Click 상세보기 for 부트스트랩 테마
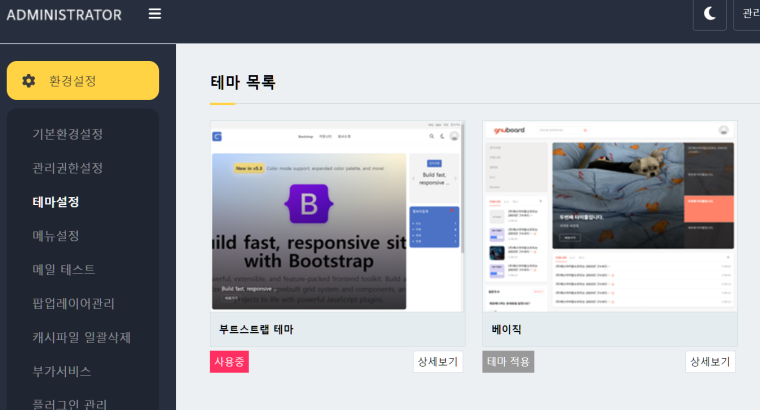Viewport: 760px width, 410px height. 438,362
